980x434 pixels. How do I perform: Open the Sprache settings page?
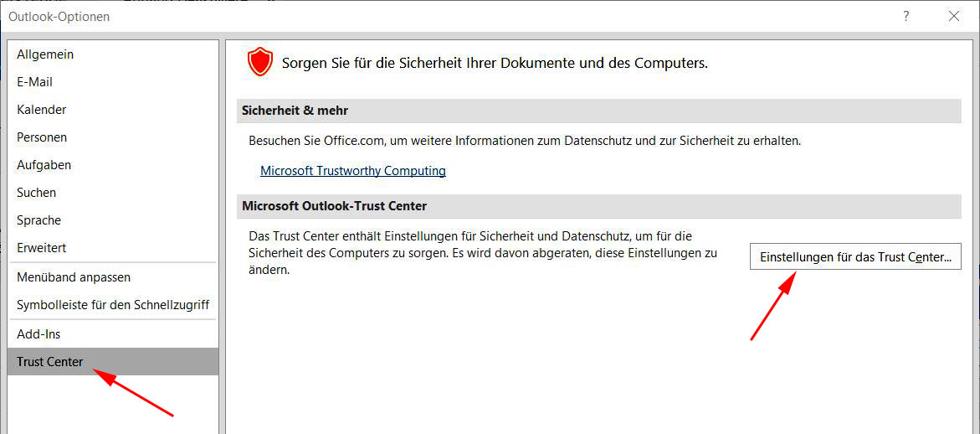tap(39, 220)
